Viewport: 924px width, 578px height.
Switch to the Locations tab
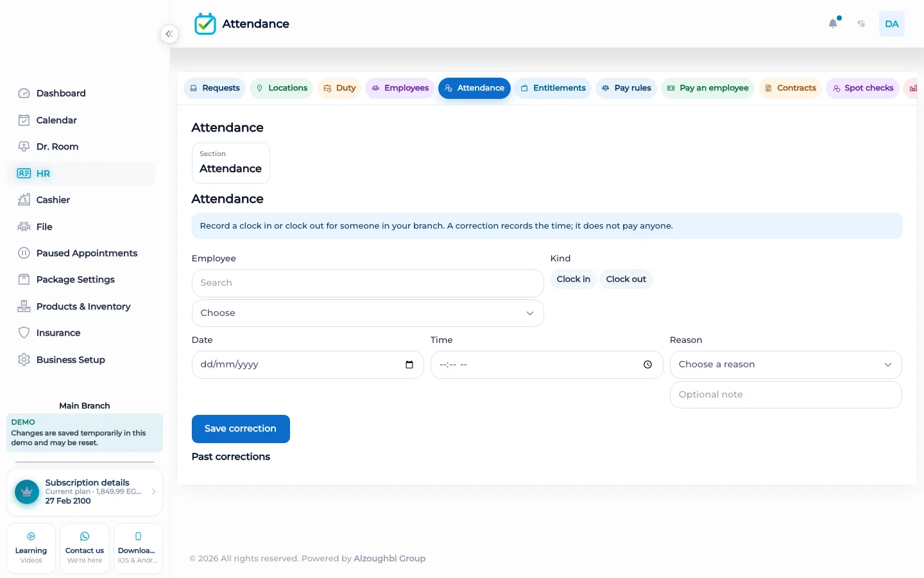pos(281,88)
